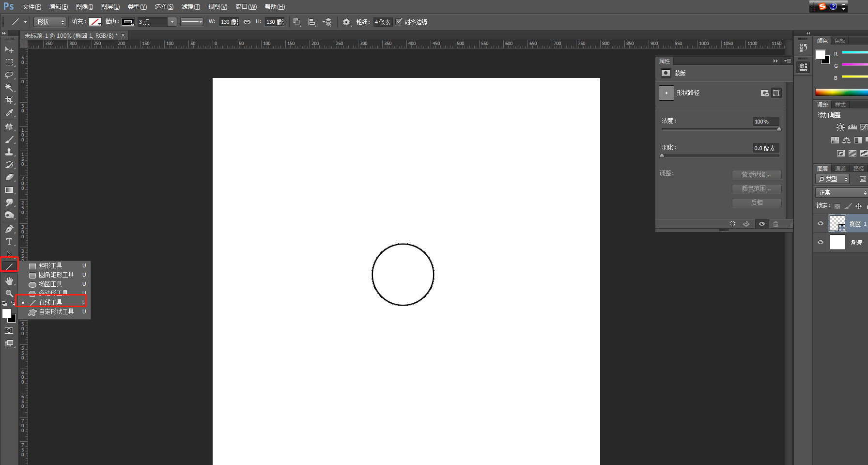Delete mask trash icon in Properties
The height and width of the screenshot is (465, 868).
[x=776, y=224]
